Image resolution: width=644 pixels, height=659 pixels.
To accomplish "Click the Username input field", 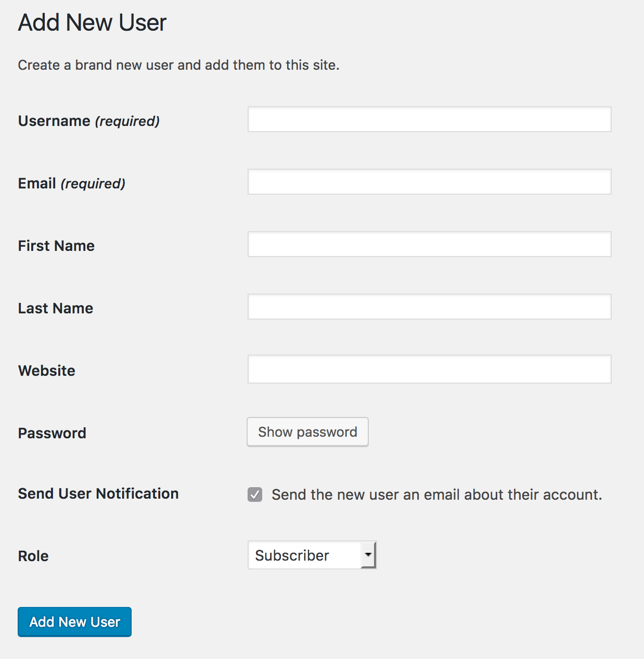I will [x=429, y=120].
